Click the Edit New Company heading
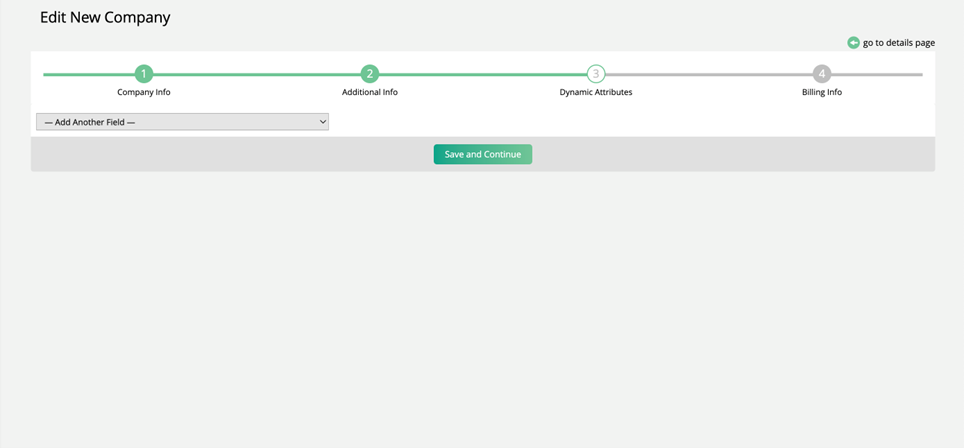This screenshot has height=448, width=964. coord(105,18)
